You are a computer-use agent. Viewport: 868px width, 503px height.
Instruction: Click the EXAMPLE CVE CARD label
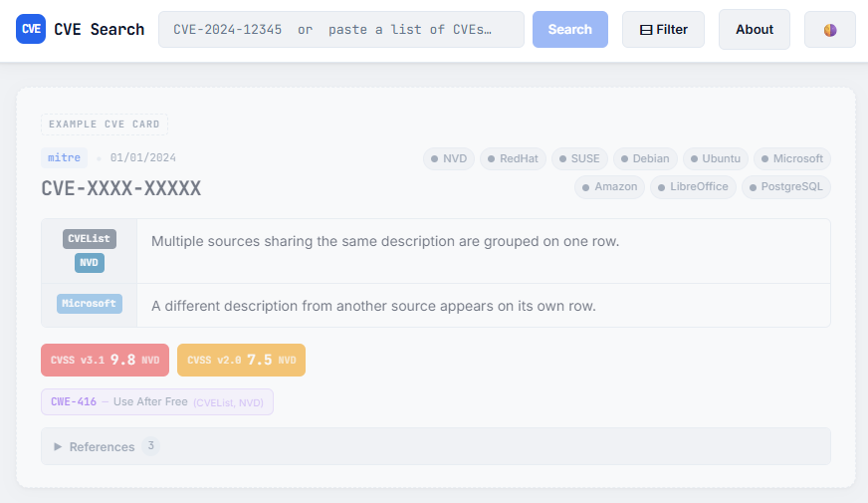coord(105,125)
